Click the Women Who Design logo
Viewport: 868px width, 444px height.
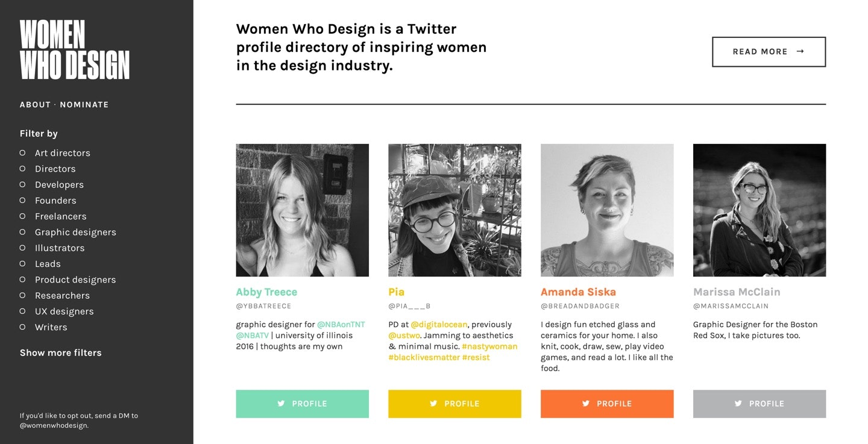[75, 50]
